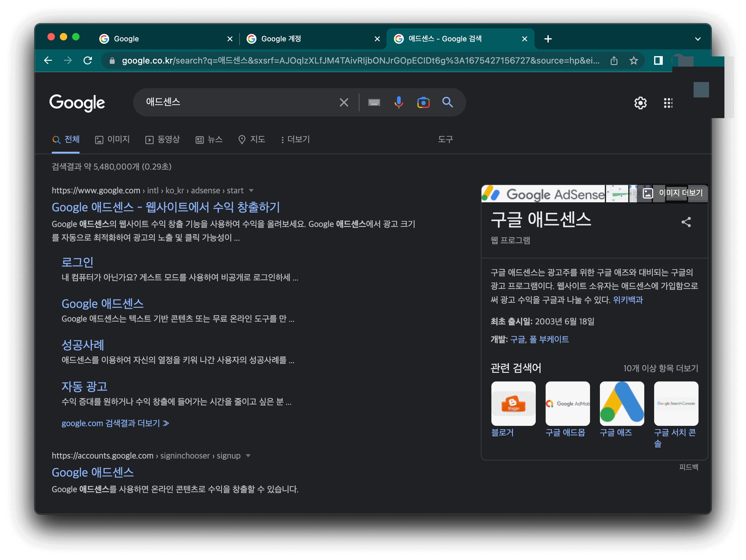Screen dimensions: 746x560
Task: Switch to the 이미지 search tab
Action: point(112,139)
